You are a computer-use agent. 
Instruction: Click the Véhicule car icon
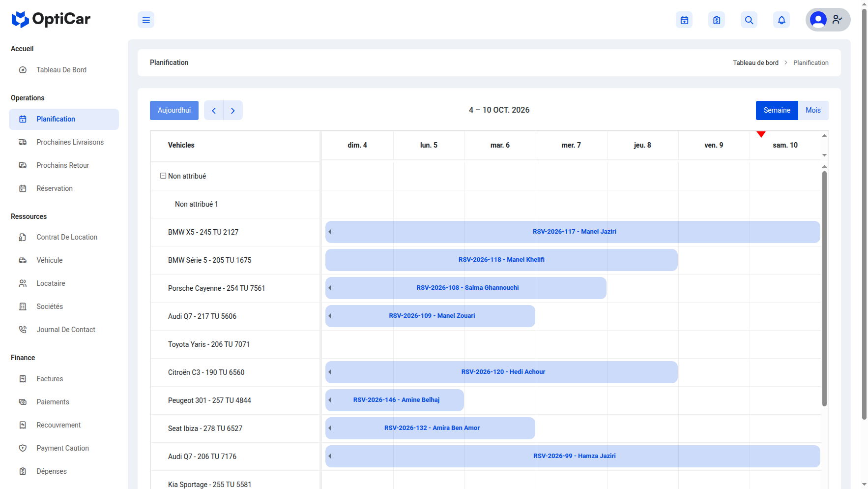pyautogui.click(x=23, y=260)
